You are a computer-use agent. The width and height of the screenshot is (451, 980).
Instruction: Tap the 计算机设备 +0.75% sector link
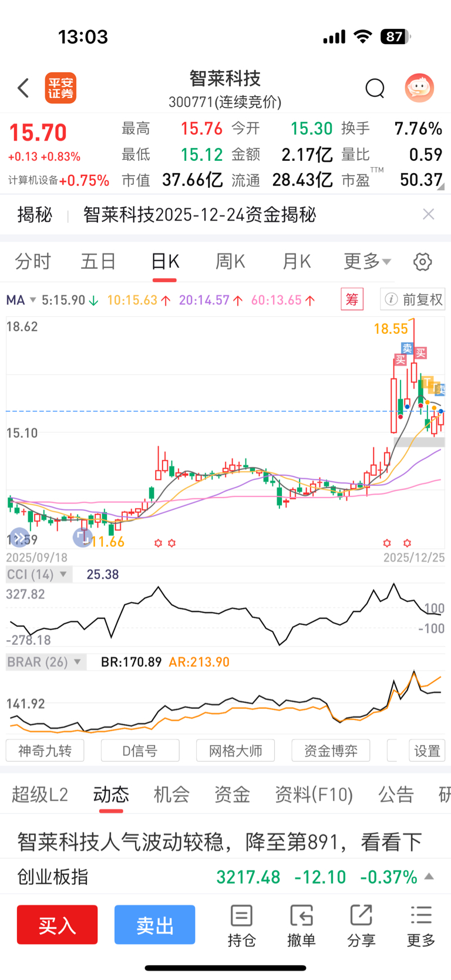[x=59, y=180]
